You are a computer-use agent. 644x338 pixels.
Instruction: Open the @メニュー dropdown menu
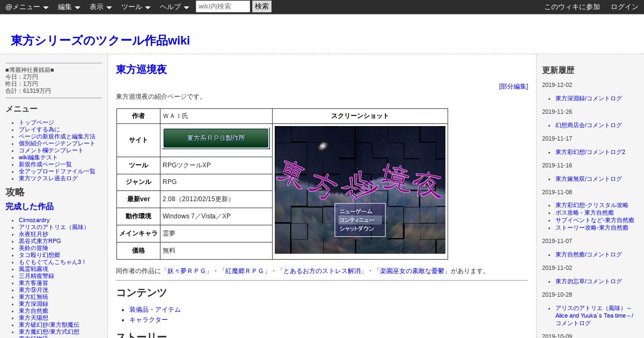(27, 7)
